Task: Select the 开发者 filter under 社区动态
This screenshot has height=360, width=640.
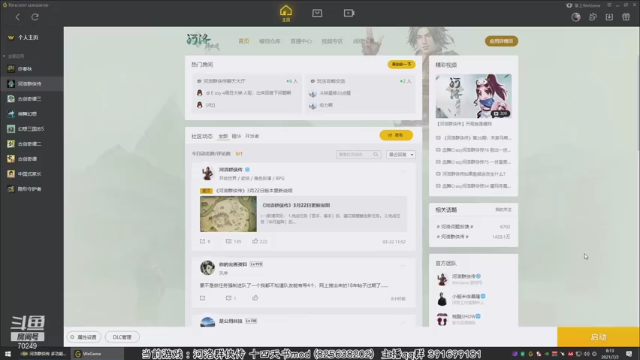Action: tap(252, 136)
